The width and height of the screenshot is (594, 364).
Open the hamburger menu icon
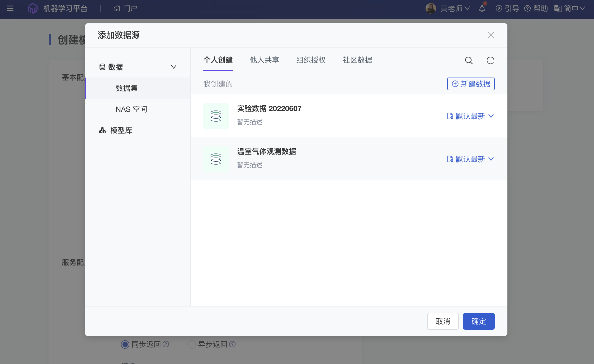10,8
